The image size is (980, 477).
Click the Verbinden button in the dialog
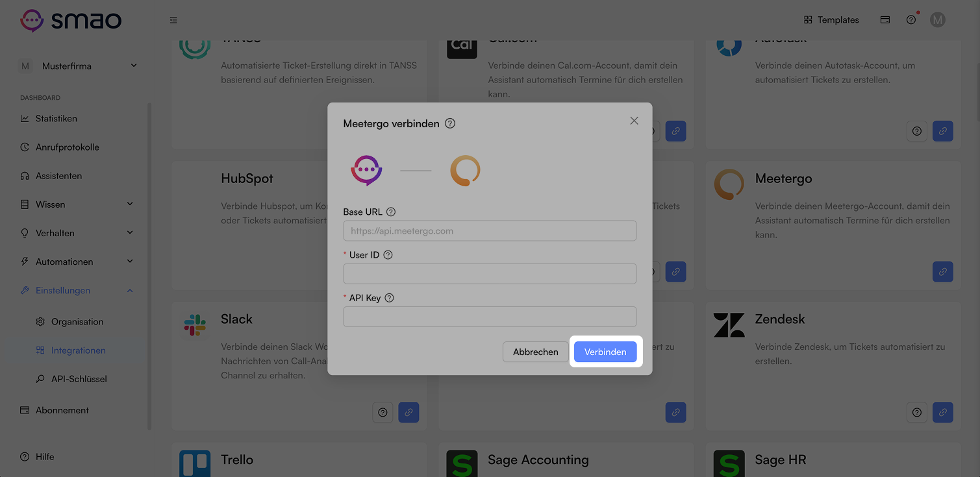(605, 352)
